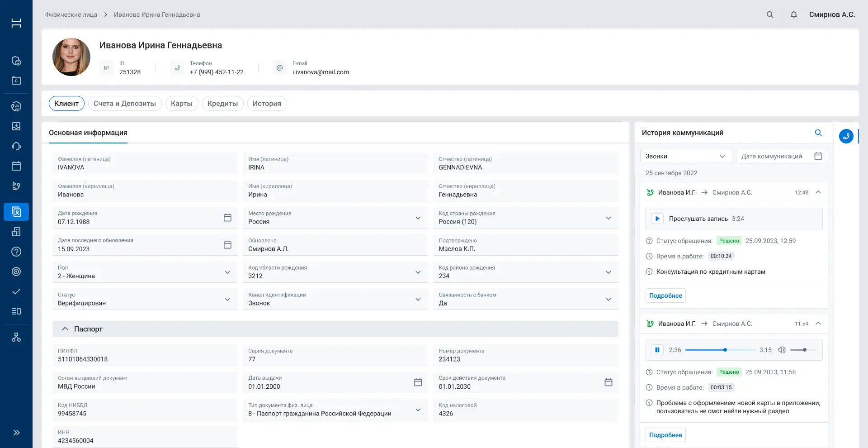This screenshot has width=868, height=448.
Task: Click the phone icon beside Телефон
Action: pos(177,68)
